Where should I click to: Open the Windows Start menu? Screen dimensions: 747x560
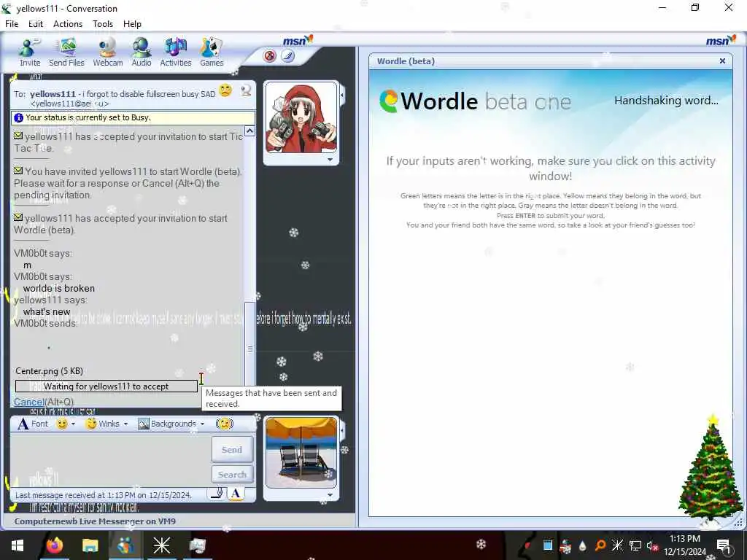(18, 545)
